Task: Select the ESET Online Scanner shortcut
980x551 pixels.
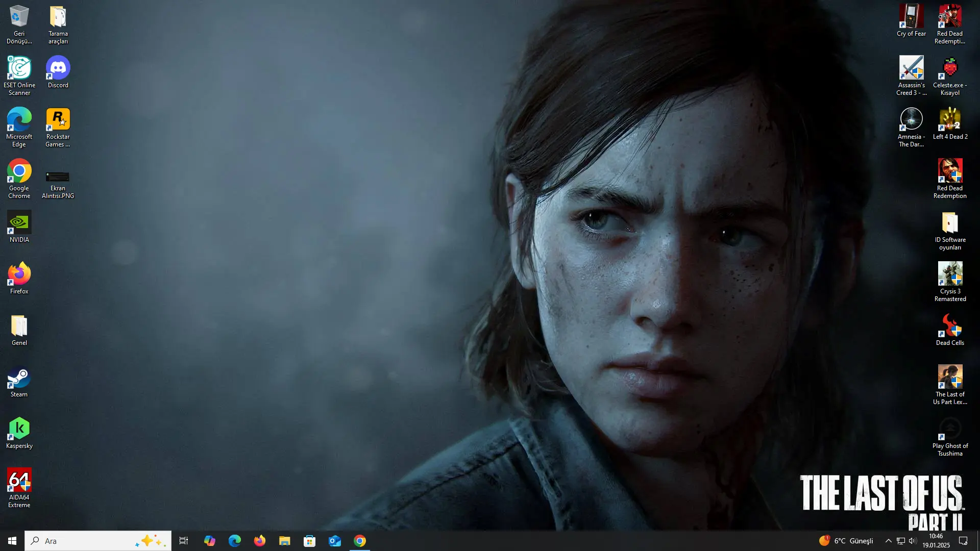Action: [x=19, y=76]
